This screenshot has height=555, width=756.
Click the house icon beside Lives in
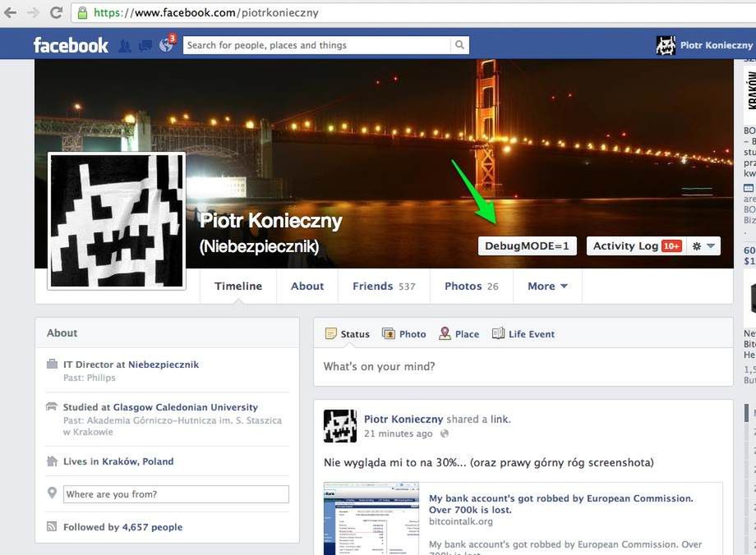[52, 461]
